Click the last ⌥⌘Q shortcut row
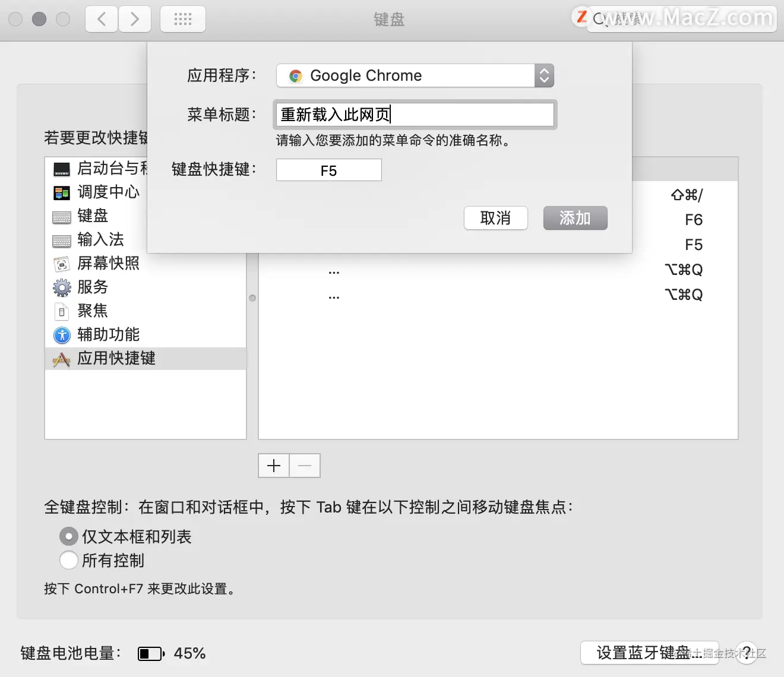784x677 pixels. click(684, 295)
